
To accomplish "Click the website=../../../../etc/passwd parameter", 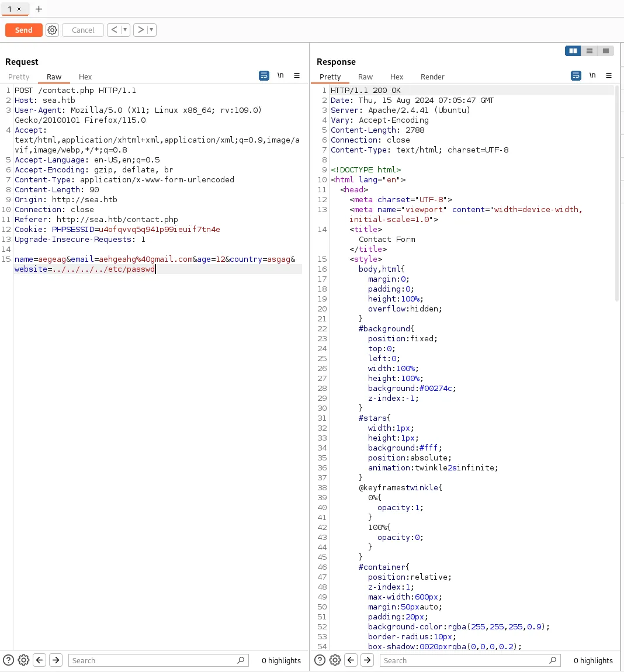I will coord(85,269).
